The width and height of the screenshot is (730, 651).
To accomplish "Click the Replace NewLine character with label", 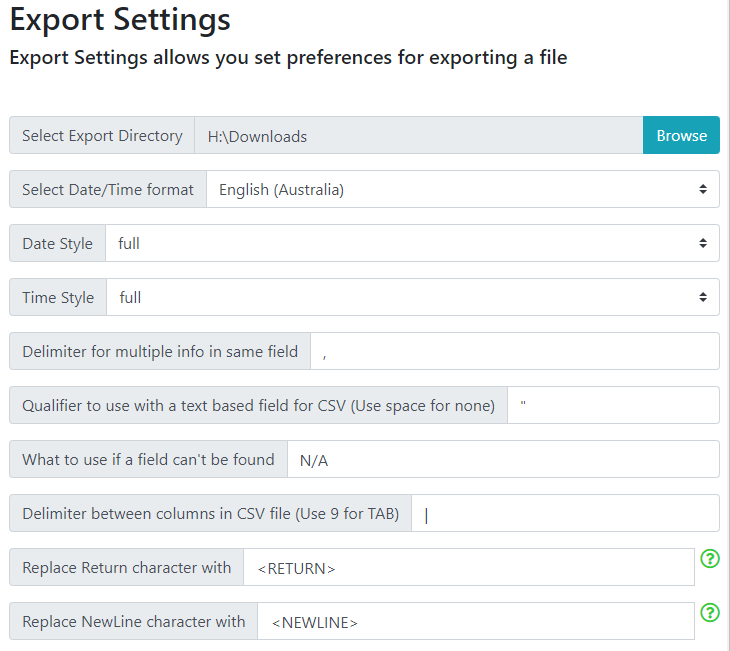I will click(x=133, y=622).
